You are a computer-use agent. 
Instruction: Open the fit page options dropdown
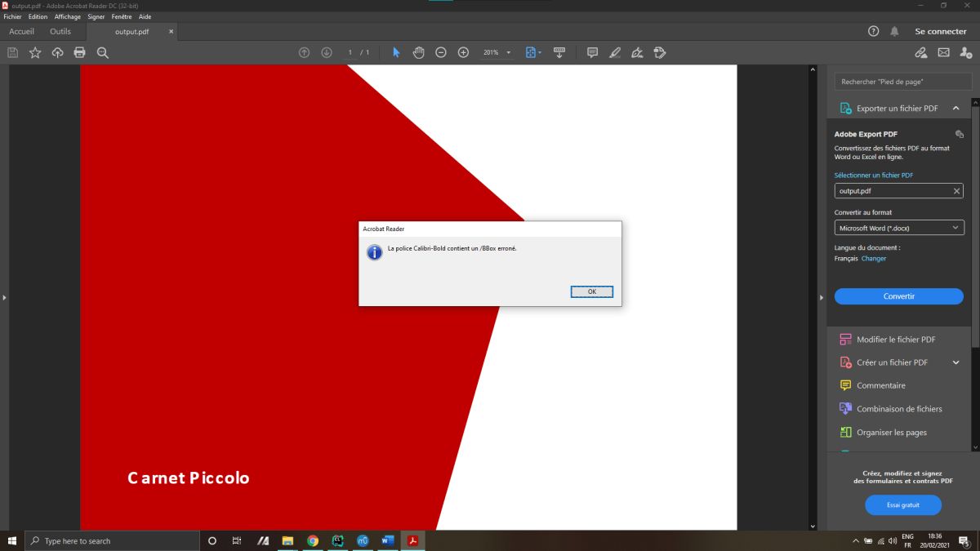533,52
